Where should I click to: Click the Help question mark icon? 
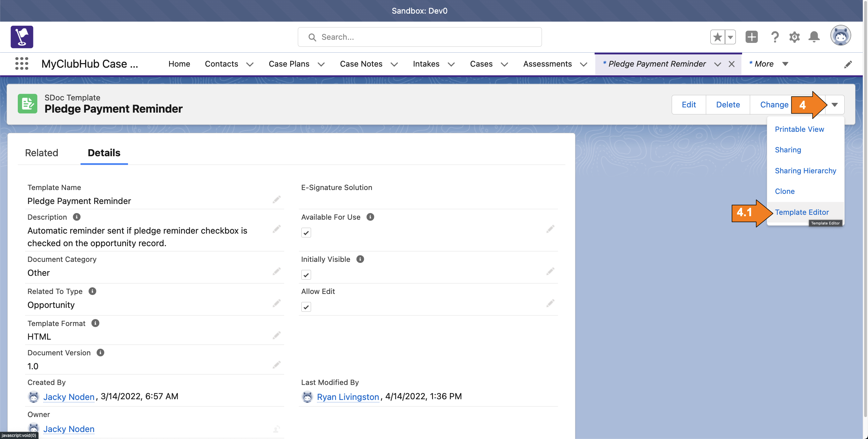coord(775,37)
